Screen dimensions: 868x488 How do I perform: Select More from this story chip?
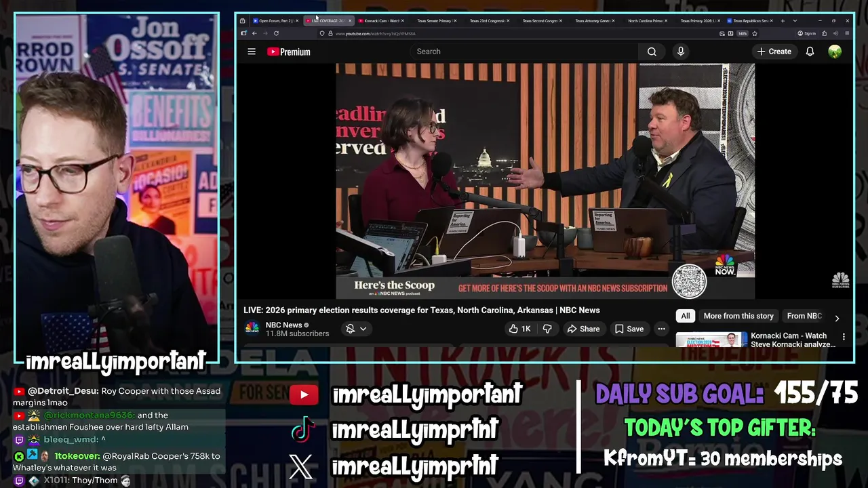[738, 316]
